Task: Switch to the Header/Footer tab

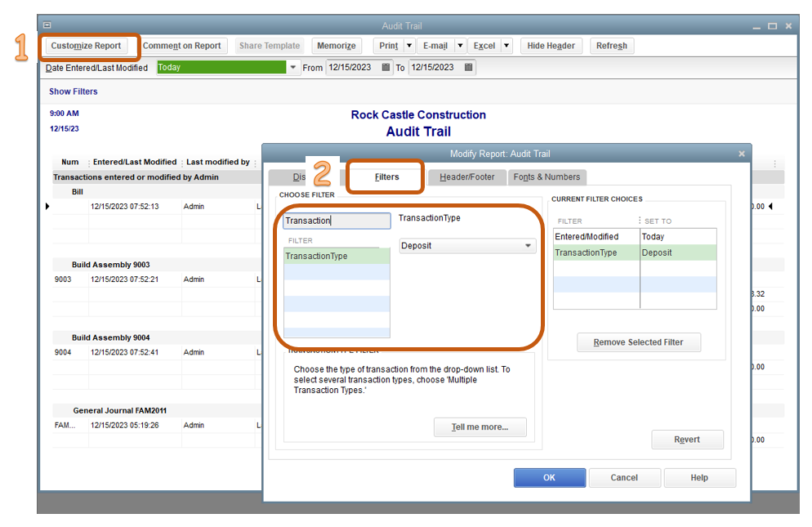Action: (467, 177)
